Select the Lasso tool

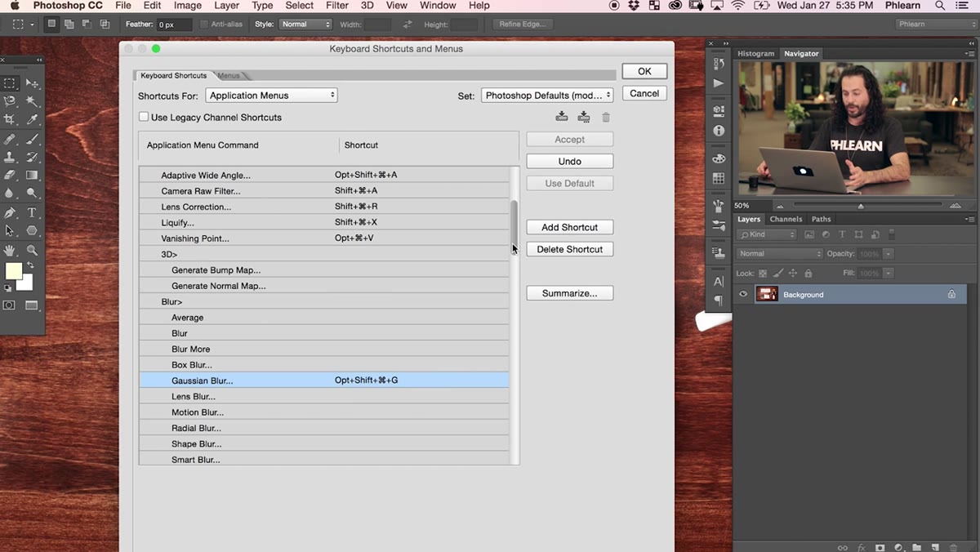click(10, 101)
